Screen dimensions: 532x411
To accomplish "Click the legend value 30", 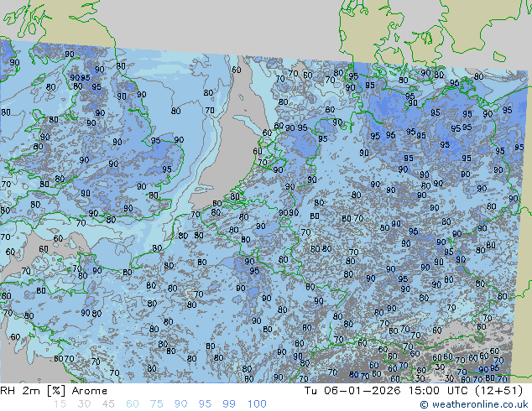I will (84, 404).
